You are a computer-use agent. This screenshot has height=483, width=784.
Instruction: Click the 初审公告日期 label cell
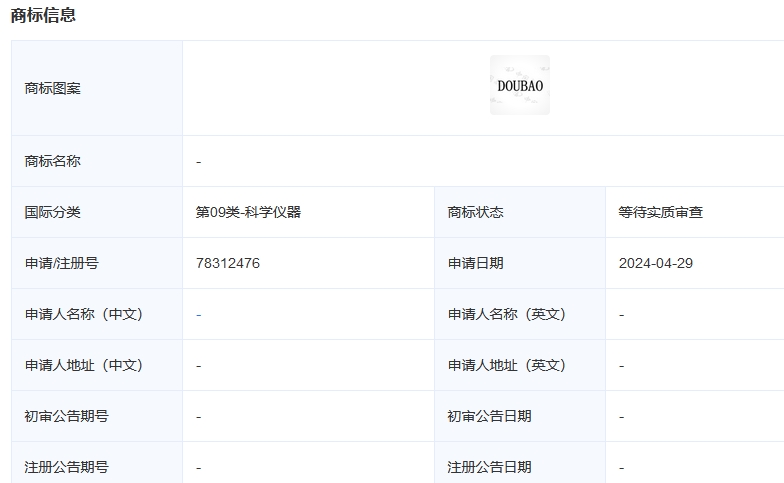490,416
